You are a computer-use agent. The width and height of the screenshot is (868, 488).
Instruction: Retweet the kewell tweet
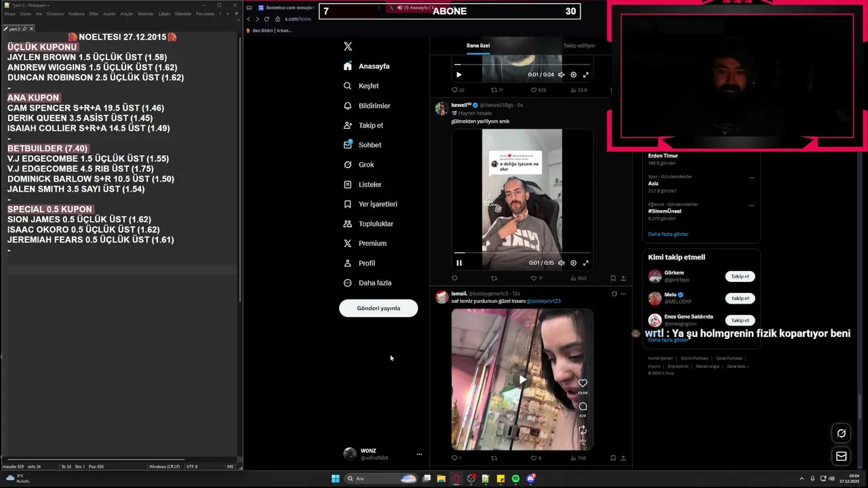(494, 279)
